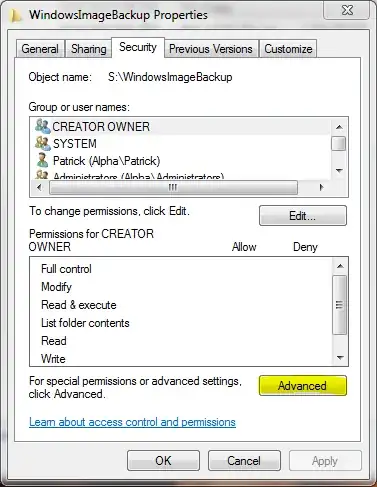This screenshot has width=377, height=487.
Task: Click the user list vertical scroll thumb
Action: click(339, 144)
